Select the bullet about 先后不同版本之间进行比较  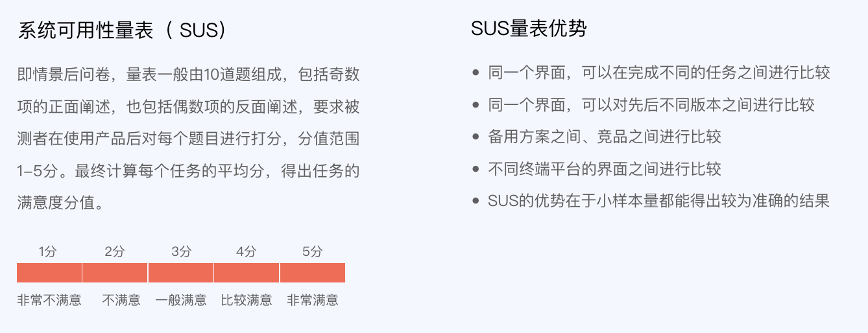[651, 105]
